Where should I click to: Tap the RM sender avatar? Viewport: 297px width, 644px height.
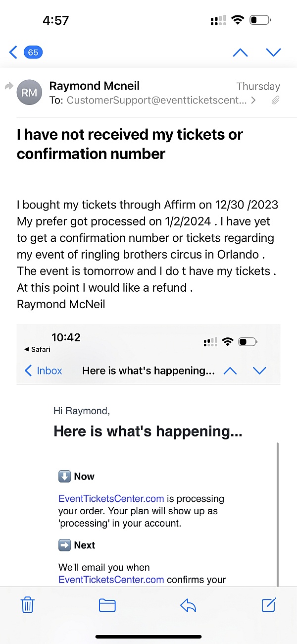pos(29,93)
